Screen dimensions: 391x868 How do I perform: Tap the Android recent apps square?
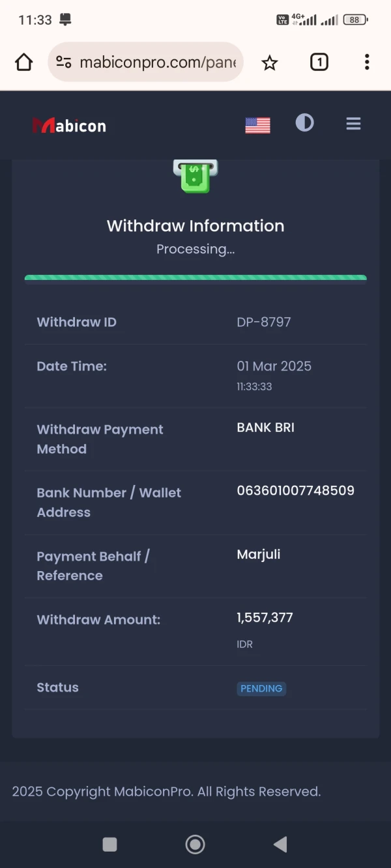[x=110, y=845]
